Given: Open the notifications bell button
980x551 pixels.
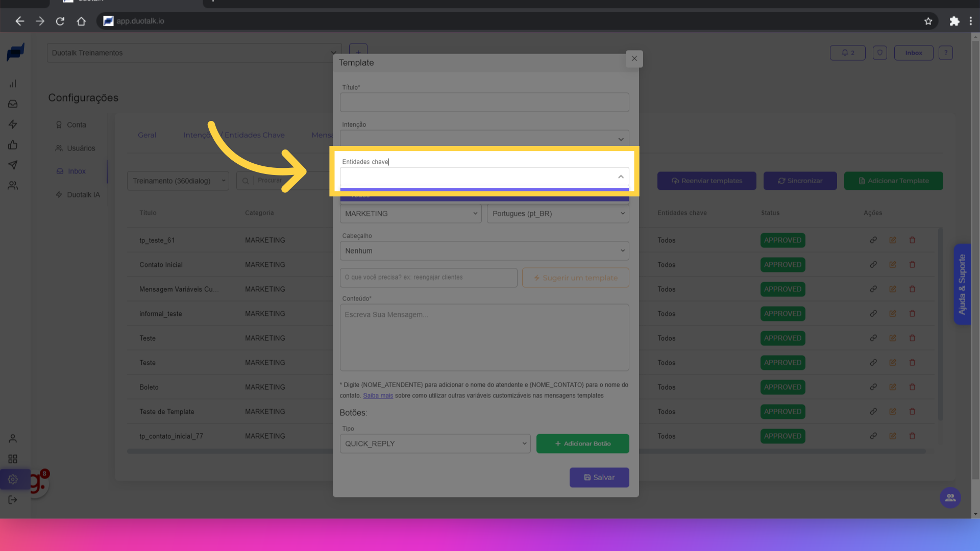Looking at the screenshot, I should click(x=847, y=53).
